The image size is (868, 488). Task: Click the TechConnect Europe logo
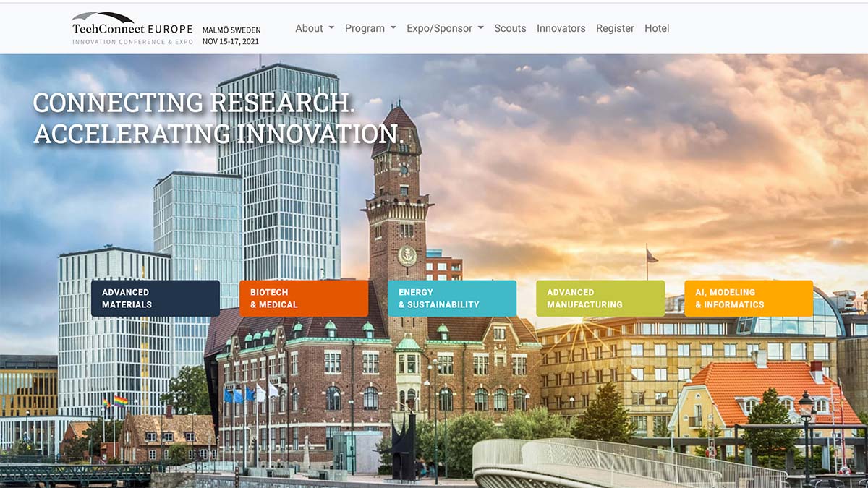tap(132, 29)
